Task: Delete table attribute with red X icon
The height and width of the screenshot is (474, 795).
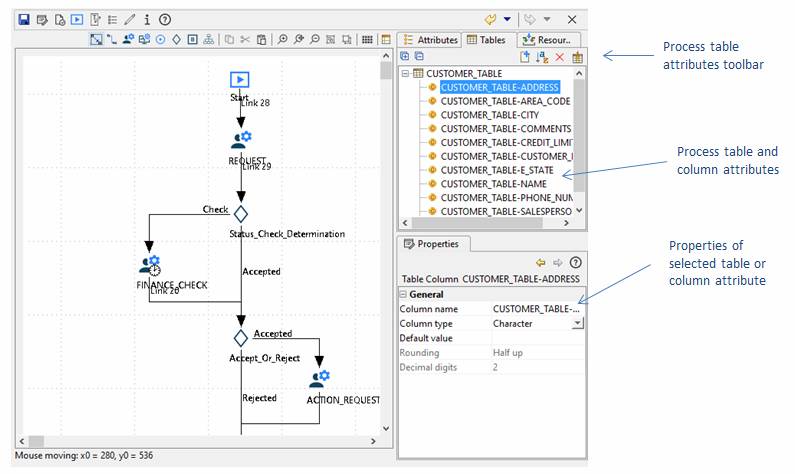Action: coord(560,58)
